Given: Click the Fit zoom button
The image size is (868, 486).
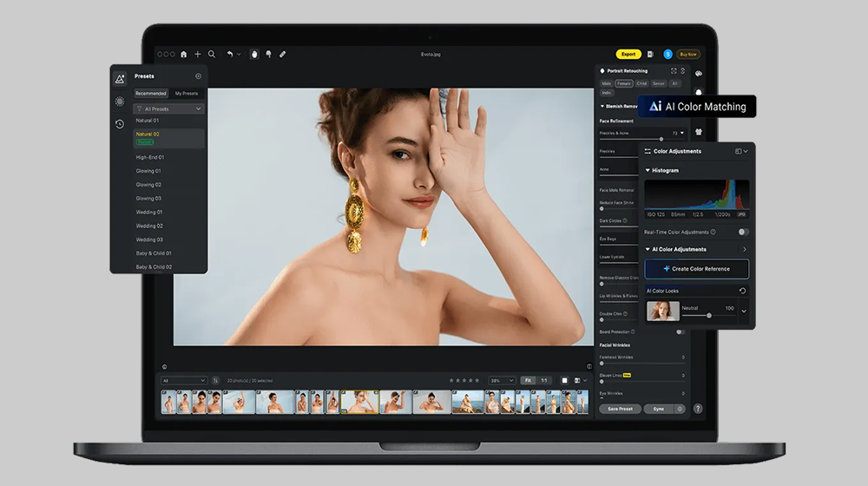Looking at the screenshot, I should [x=528, y=380].
